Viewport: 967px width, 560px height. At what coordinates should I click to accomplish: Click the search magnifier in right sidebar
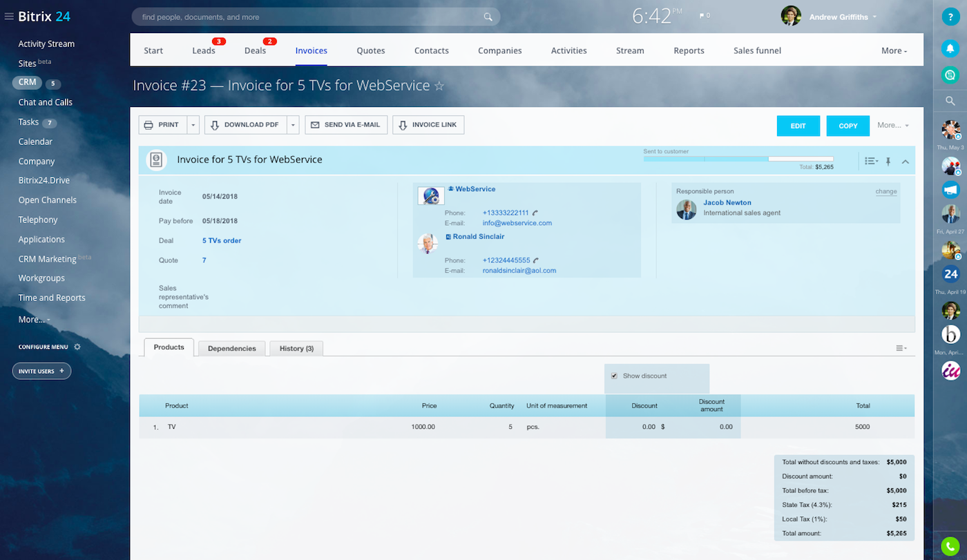950,102
